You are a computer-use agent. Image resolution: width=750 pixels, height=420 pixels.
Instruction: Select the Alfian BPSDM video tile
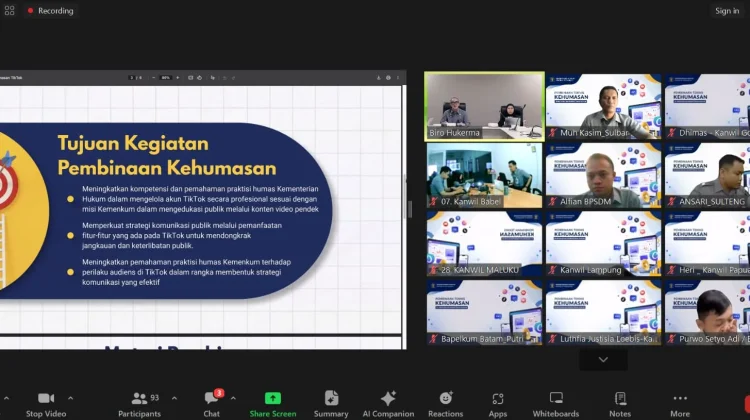[x=603, y=175]
